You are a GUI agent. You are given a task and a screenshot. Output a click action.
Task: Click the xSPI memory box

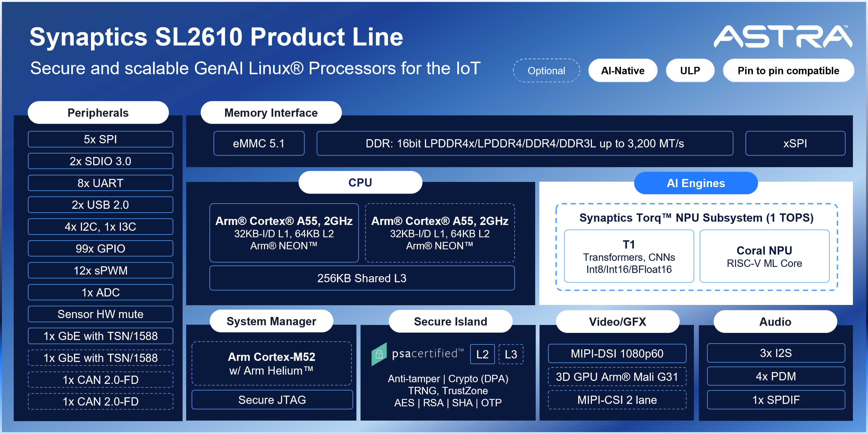[795, 143]
